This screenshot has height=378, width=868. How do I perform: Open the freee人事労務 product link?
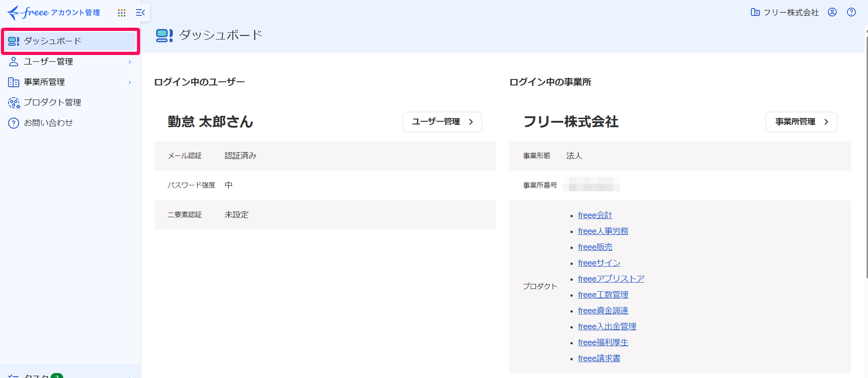pyautogui.click(x=603, y=231)
